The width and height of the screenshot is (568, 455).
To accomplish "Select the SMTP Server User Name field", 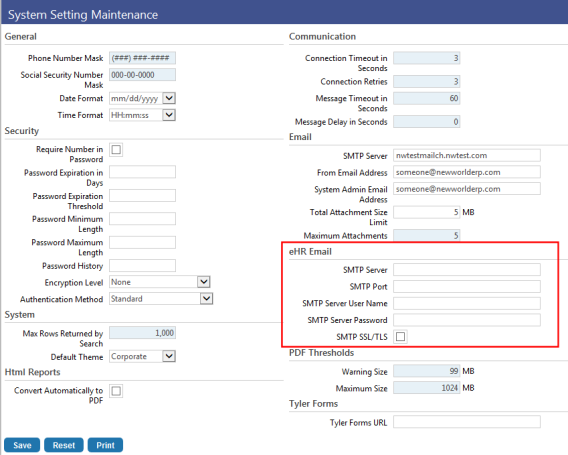I will pos(467,303).
